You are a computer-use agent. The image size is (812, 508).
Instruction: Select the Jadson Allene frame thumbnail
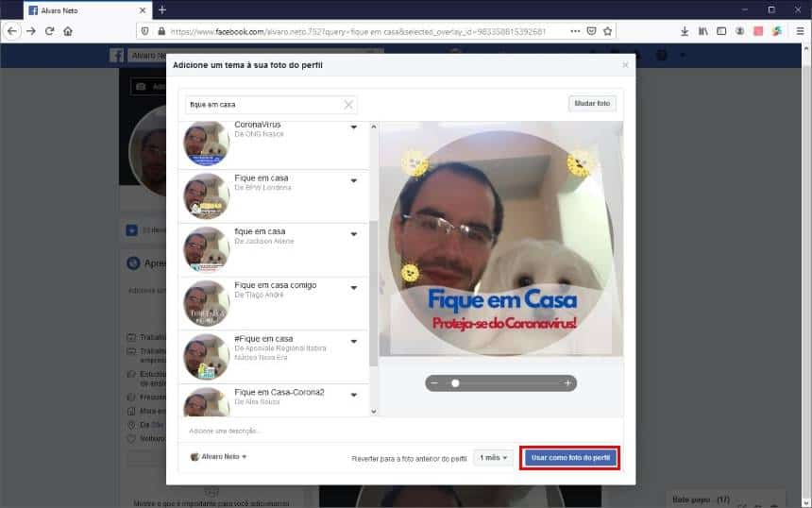point(206,249)
